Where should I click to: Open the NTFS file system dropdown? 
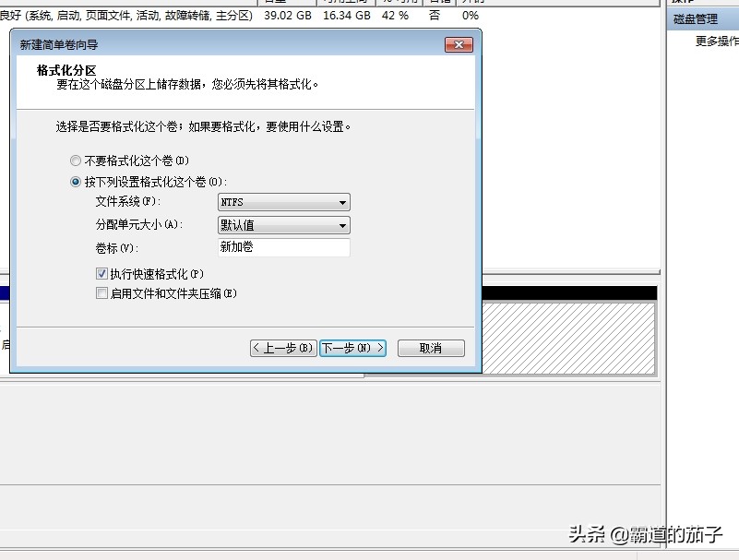coord(283,202)
